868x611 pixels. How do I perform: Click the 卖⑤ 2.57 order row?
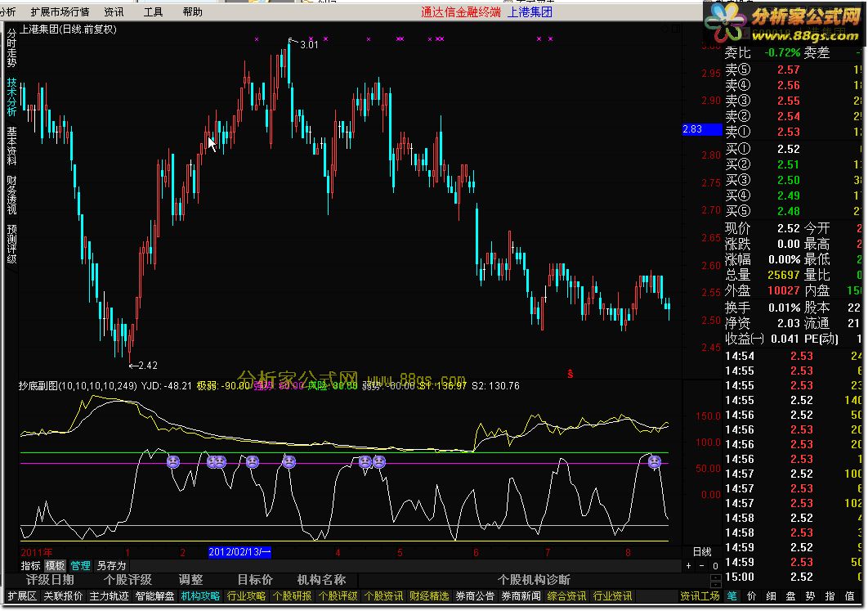pos(794,70)
